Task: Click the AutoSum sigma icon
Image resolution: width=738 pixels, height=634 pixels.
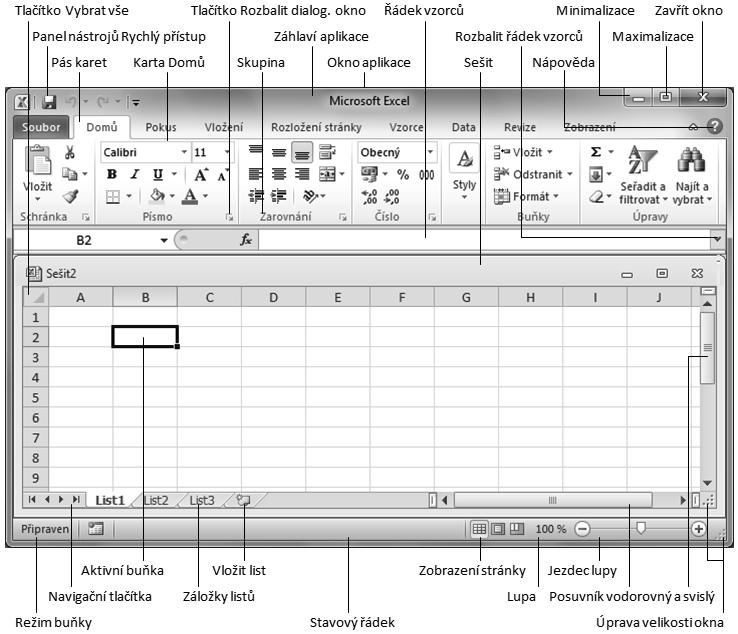Action: tap(596, 152)
